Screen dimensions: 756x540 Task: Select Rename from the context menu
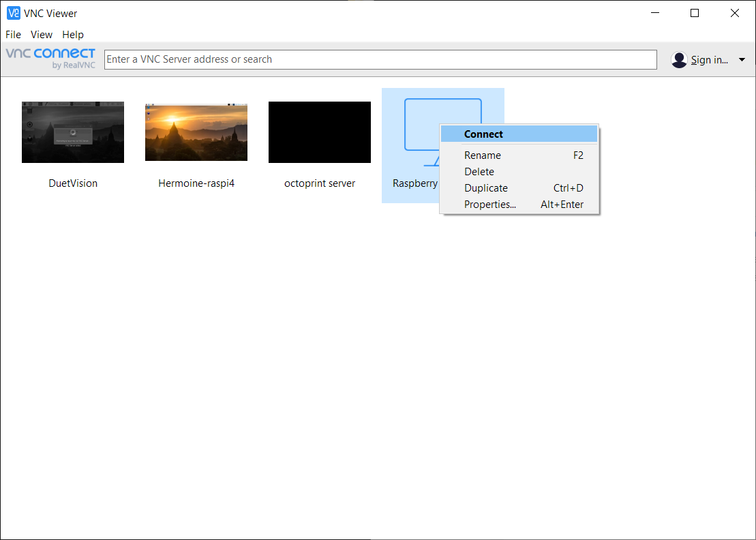519,155
